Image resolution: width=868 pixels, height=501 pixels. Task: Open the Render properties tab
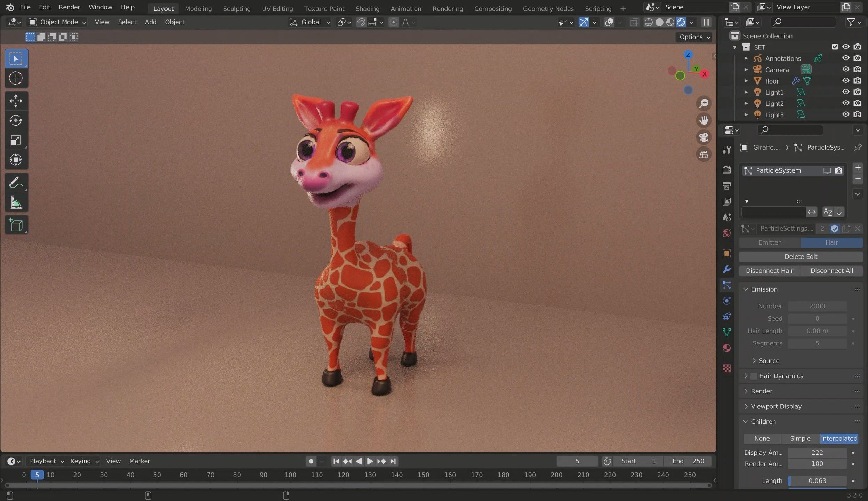726,170
